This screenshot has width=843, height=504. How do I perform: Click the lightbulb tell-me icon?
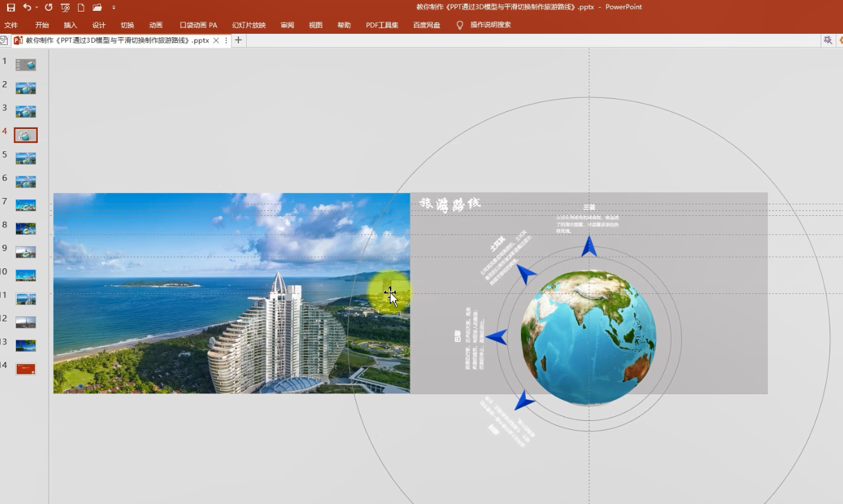tap(460, 25)
